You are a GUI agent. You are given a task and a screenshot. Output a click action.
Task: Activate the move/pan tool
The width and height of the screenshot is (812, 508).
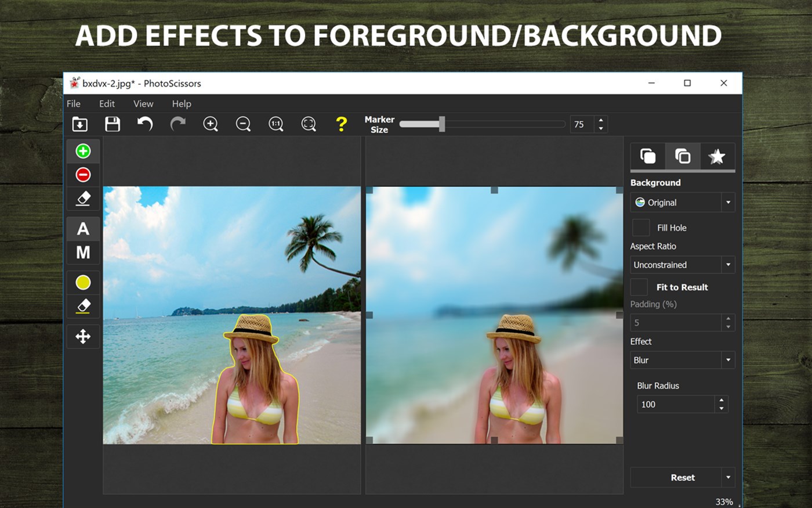(83, 336)
